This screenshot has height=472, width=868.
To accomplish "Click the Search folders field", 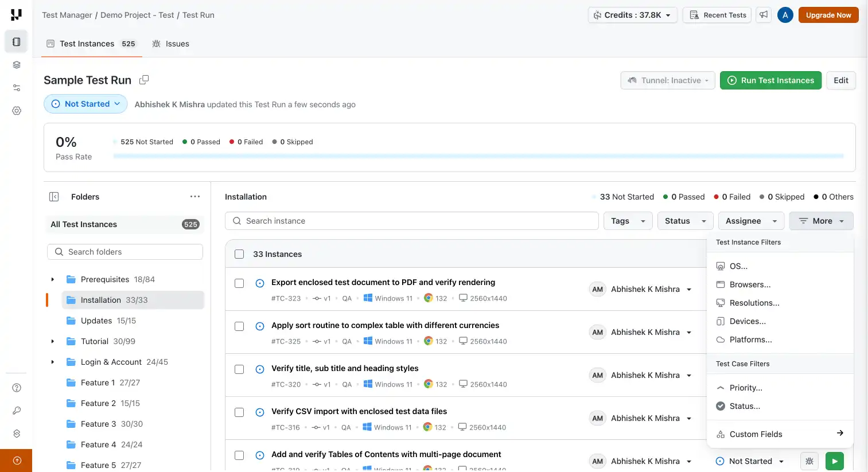I will [x=125, y=252].
